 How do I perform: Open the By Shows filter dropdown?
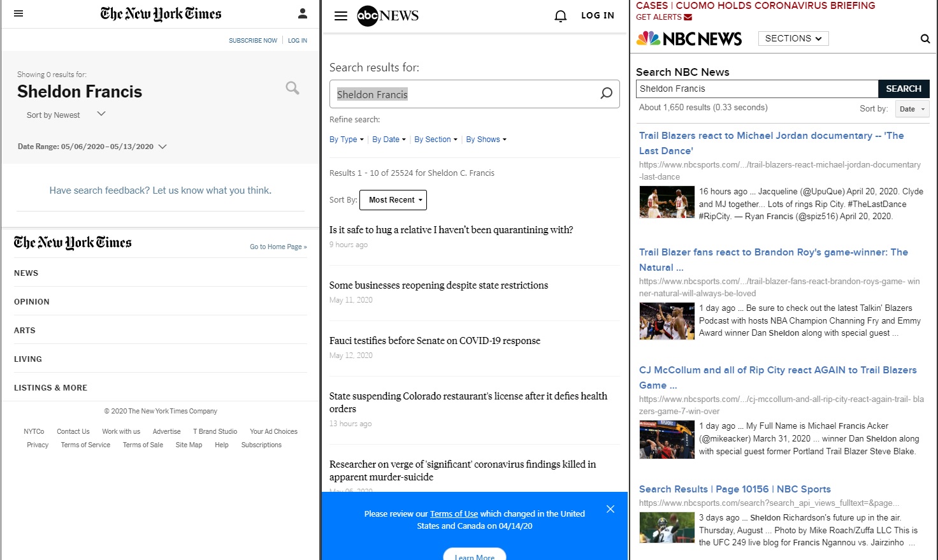click(x=486, y=140)
